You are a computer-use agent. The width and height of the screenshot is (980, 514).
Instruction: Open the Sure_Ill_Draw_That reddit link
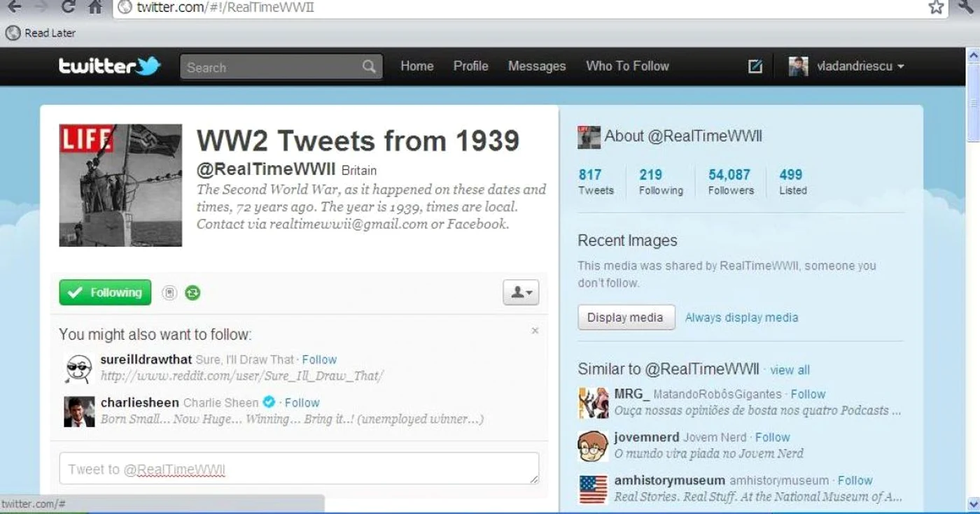click(x=241, y=376)
